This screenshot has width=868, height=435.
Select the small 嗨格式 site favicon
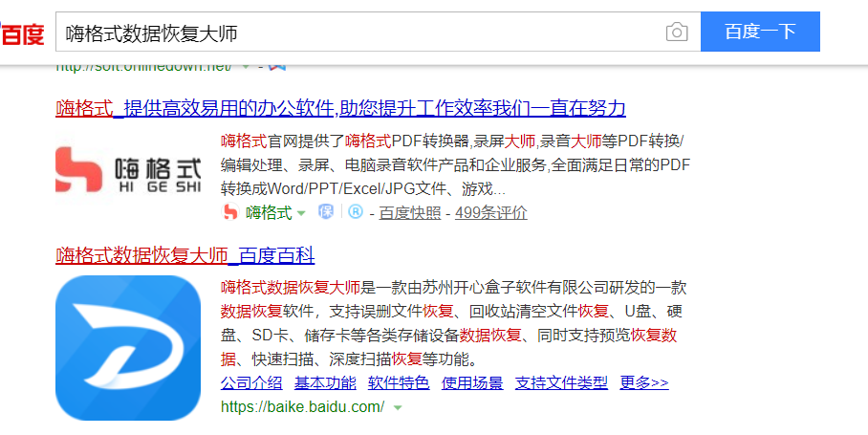coord(229,212)
